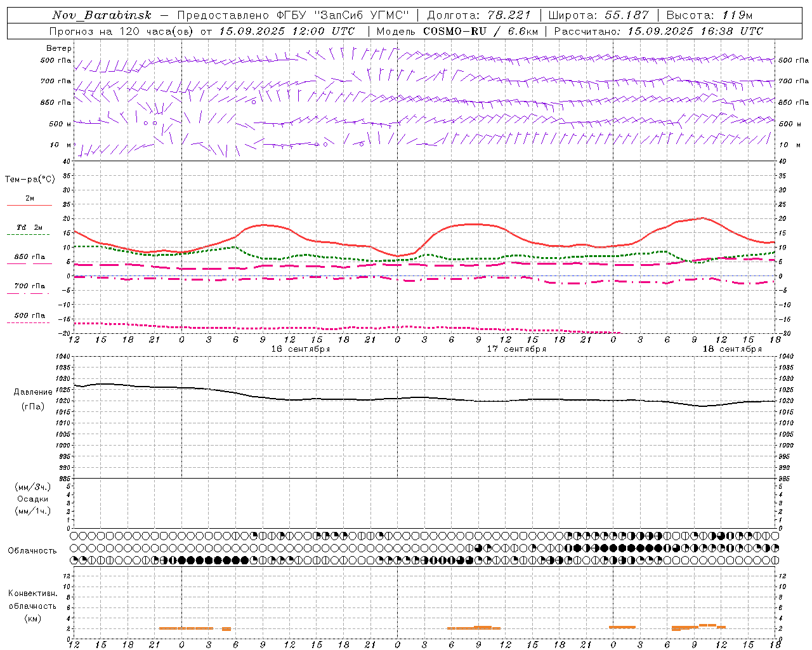Click the (гПа) unit label under Давление
Viewport: 812px width, 650px height.
[x=32, y=407]
